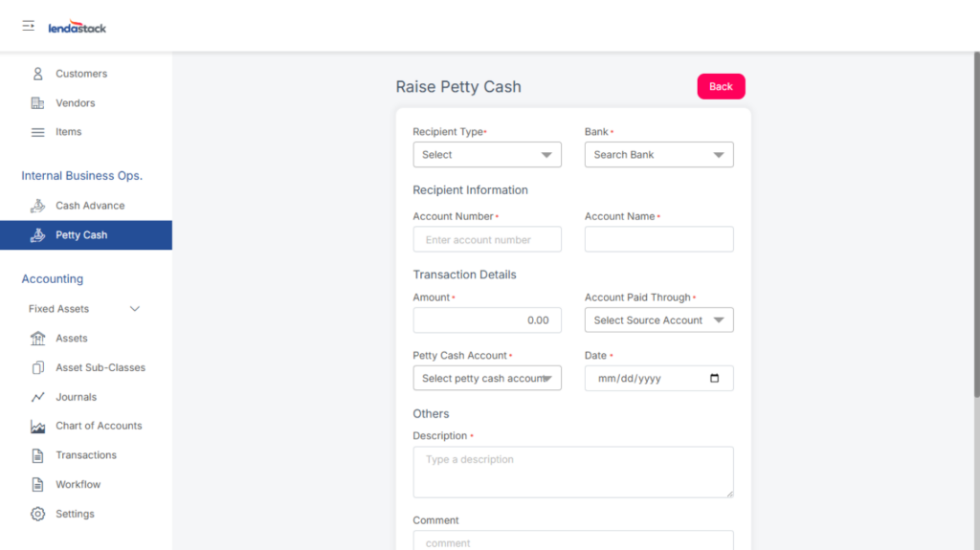The width and height of the screenshot is (980, 550).
Task: Click the Chart of Accounts icon
Action: [38, 427]
